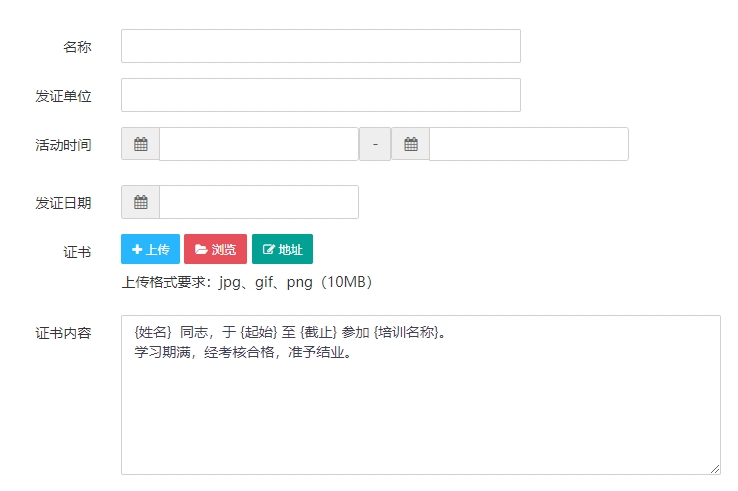Click the green 地址 address button
738x491 pixels.
click(x=282, y=249)
